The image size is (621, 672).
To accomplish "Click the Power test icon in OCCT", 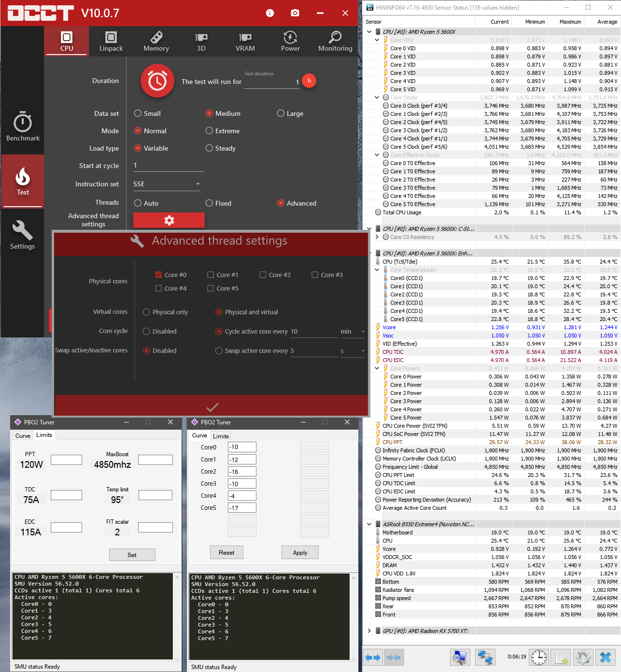I will coord(290,41).
